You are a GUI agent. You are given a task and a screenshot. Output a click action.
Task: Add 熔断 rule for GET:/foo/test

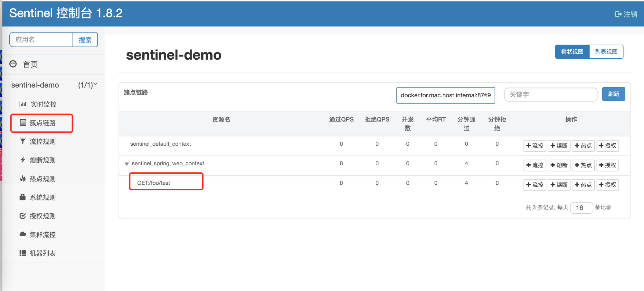(559, 185)
